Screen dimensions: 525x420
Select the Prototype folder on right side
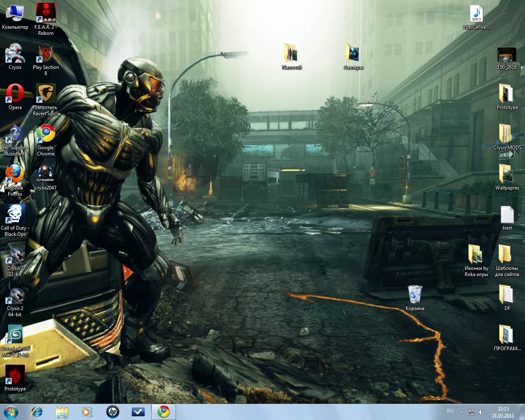[x=507, y=97]
